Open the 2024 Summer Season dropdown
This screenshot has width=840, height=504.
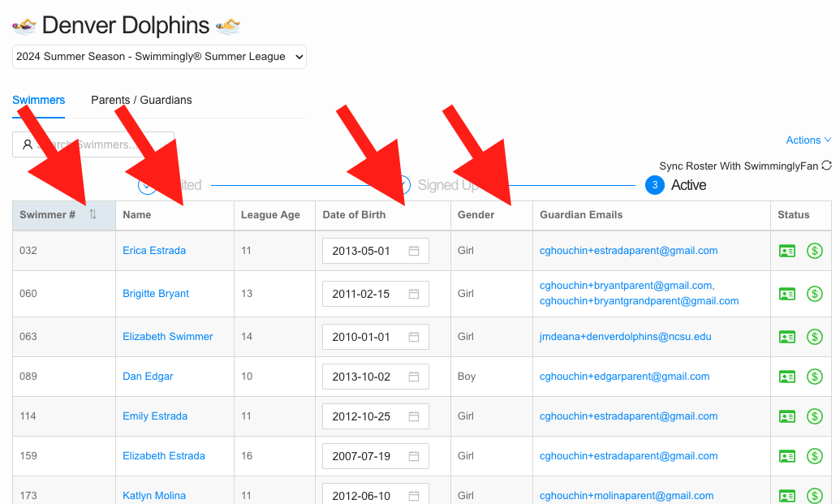(159, 57)
